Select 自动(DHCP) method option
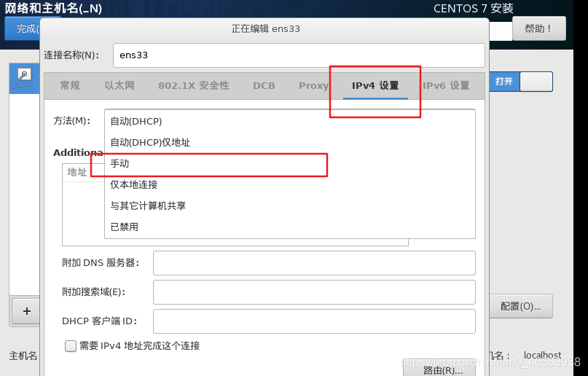 pyautogui.click(x=136, y=121)
